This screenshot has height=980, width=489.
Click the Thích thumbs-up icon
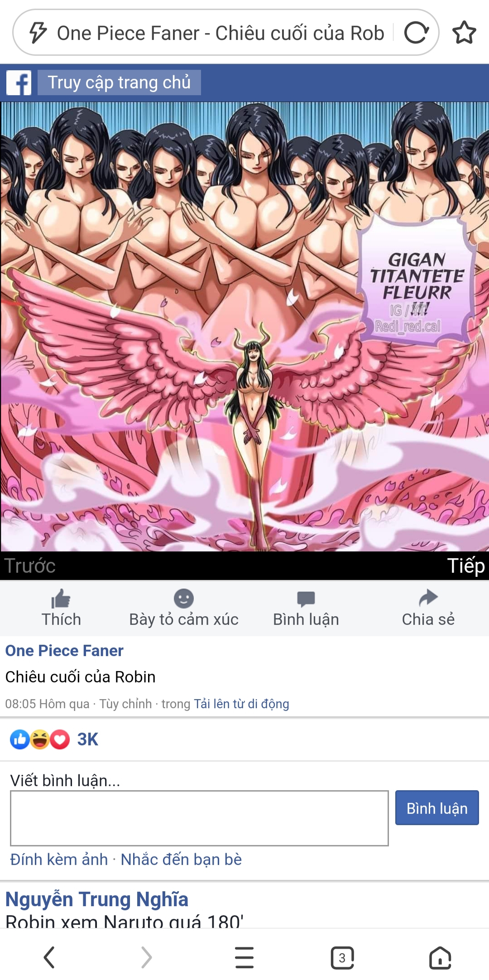click(x=61, y=599)
